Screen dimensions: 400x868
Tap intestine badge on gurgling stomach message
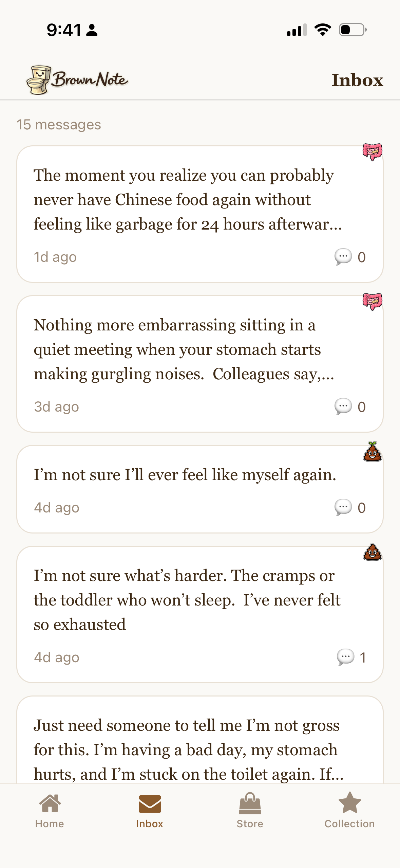pos(372,301)
